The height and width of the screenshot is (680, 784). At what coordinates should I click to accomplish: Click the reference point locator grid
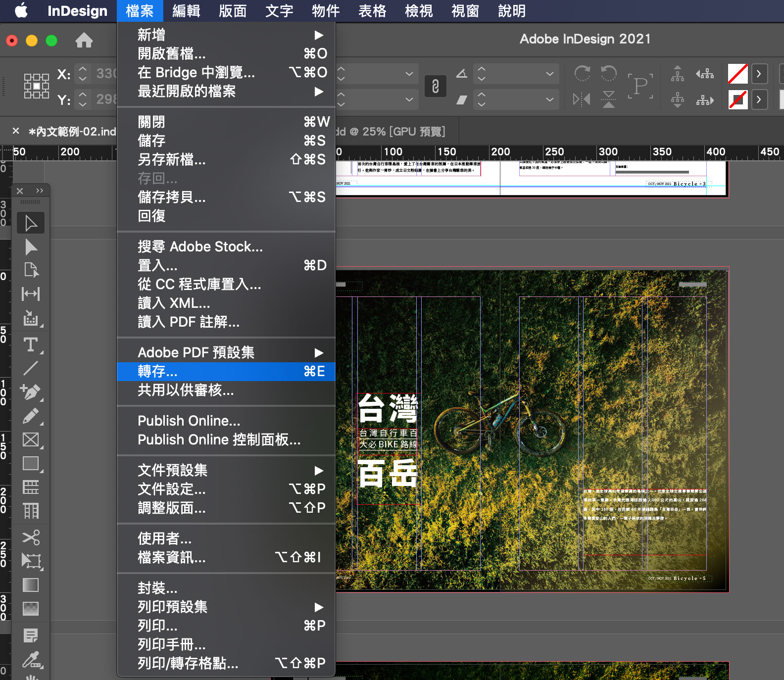37,86
